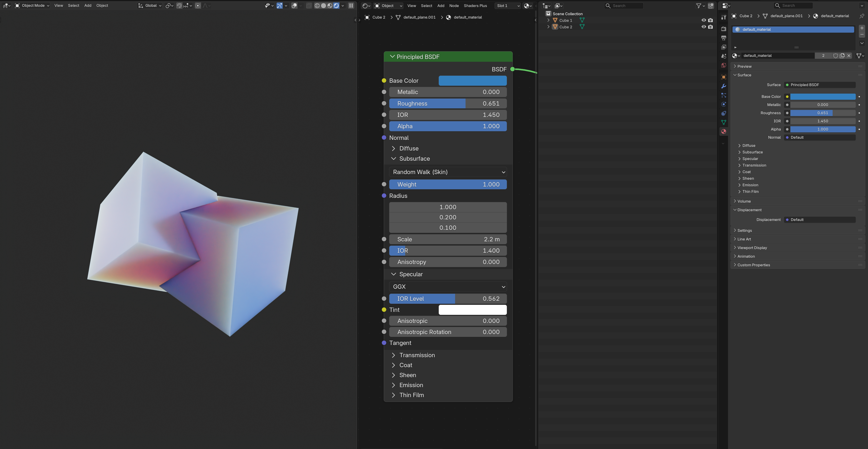Switch viewport to Solid shading
The width and height of the screenshot is (868, 449).
[x=324, y=6]
